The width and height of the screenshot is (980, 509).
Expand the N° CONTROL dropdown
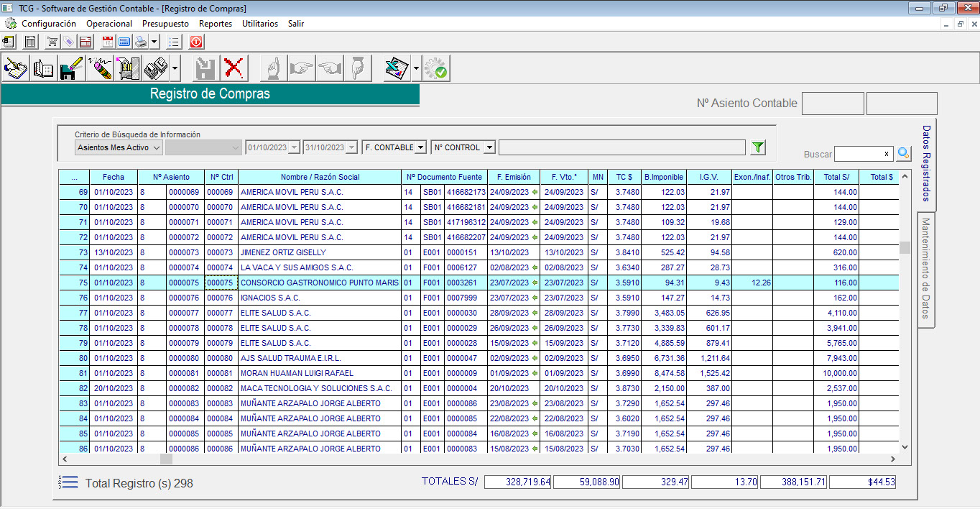pos(489,147)
